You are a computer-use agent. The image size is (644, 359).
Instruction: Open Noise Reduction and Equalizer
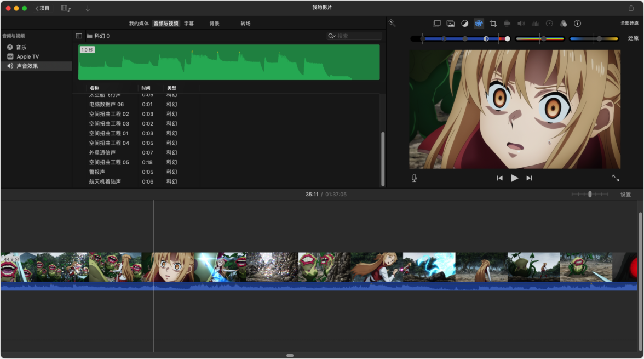pos(534,24)
